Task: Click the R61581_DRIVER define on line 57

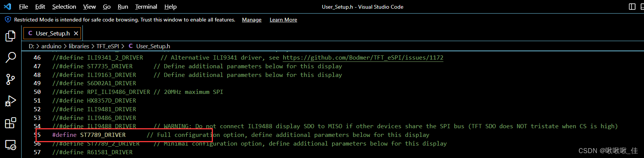Action: pyautogui.click(x=110, y=152)
